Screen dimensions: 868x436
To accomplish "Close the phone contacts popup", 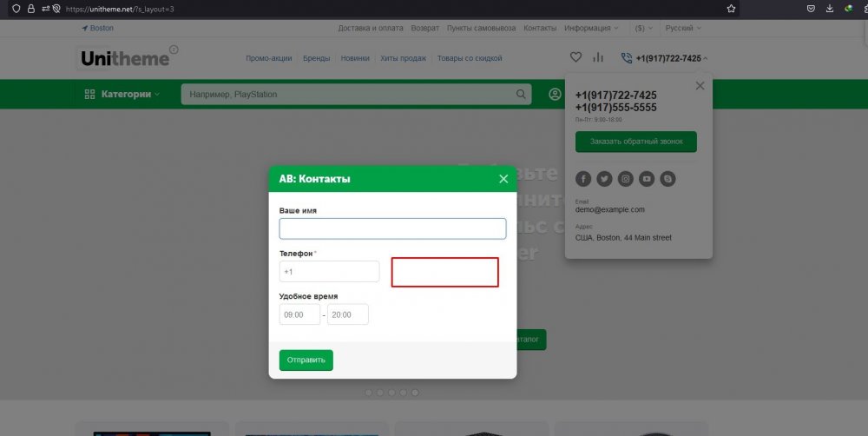I will 700,86.
